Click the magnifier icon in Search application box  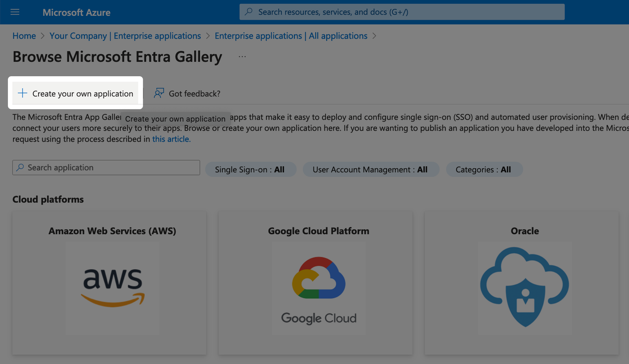click(x=20, y=167)
